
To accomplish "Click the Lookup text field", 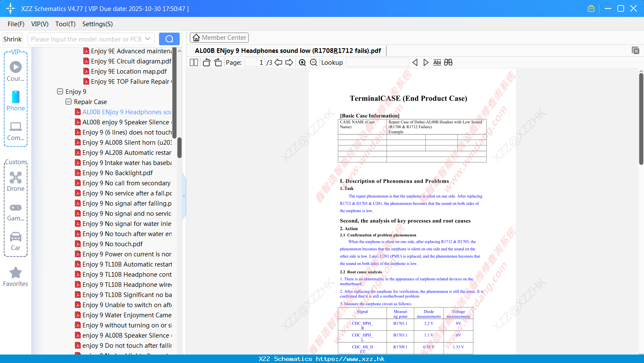I will (x=378, y=62).
